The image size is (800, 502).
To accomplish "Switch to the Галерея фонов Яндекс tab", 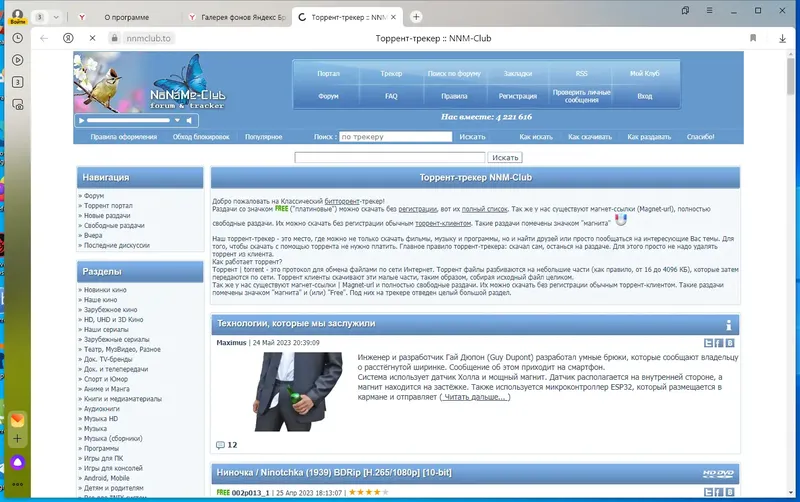I will pos(238,17).
